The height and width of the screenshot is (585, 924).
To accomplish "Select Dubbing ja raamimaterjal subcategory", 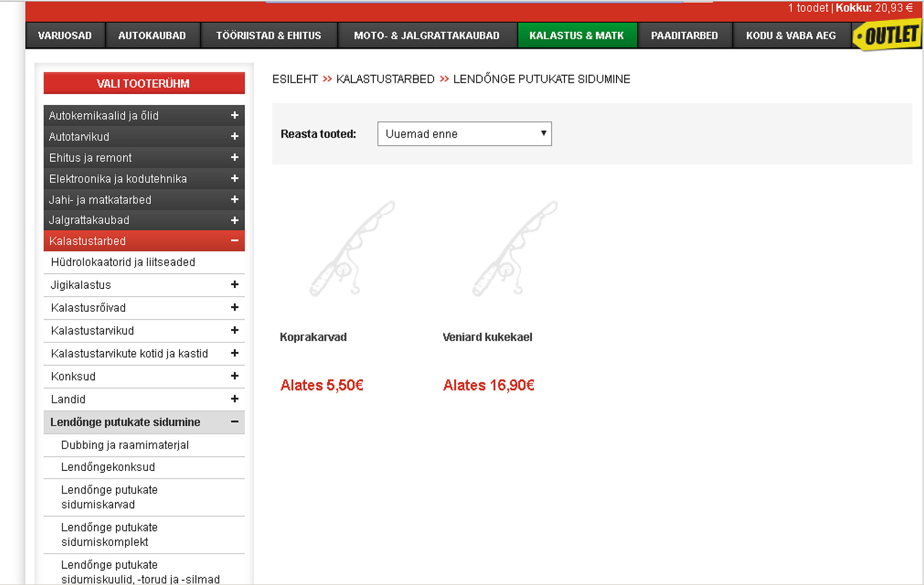I will pyautogui.click(x=125, y=445).
